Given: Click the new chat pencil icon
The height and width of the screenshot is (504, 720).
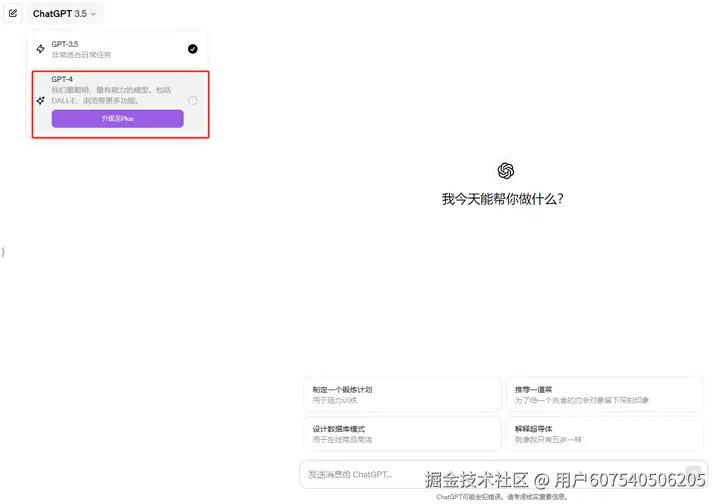Looking at the screenshot, I should [13, 13].
